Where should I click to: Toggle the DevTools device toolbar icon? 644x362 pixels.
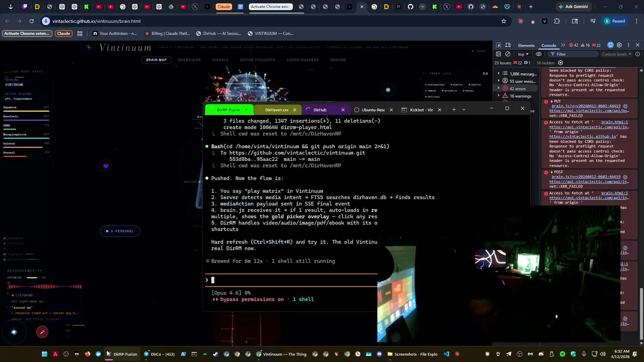coord(507,45)
